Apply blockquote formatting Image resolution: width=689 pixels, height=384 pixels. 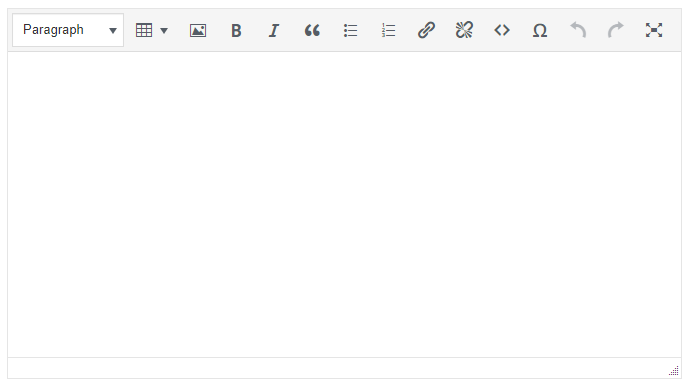(x=312, y=30)
